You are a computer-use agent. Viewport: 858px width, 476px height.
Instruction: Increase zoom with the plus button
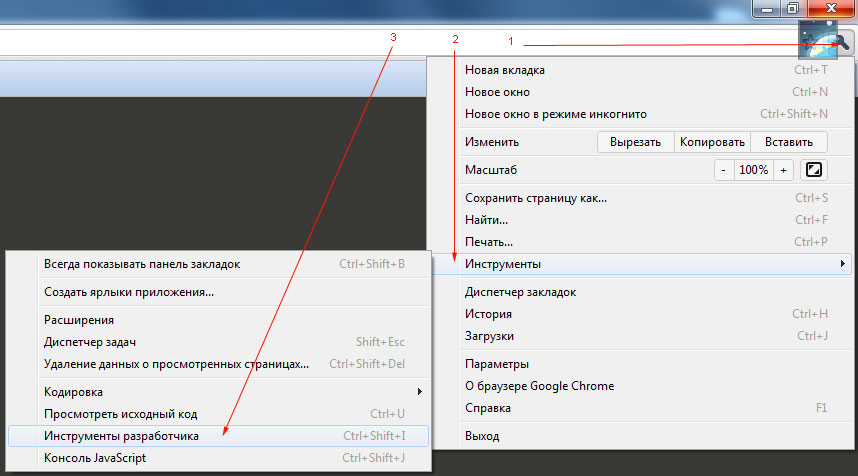click(783, 170)
